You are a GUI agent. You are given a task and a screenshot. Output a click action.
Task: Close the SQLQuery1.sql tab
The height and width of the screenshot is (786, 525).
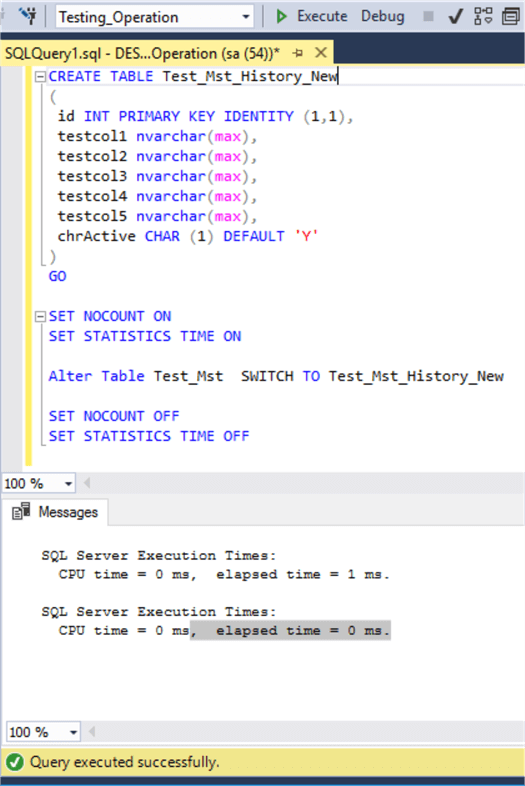coord(321,53)
